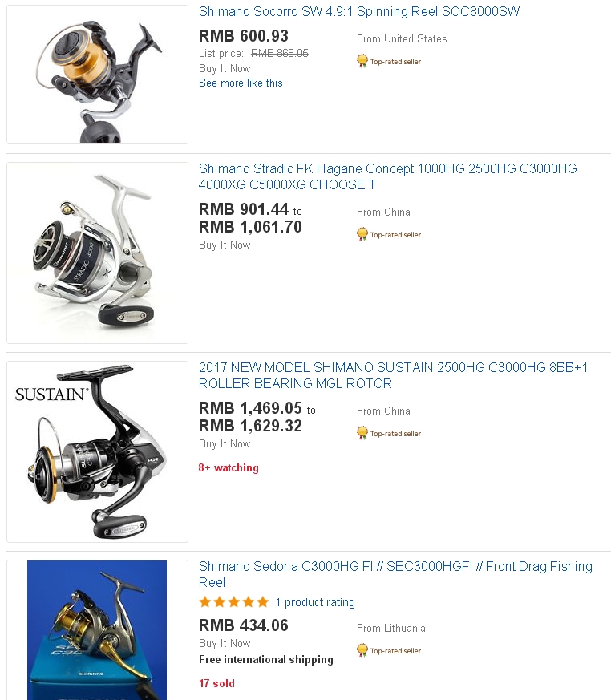
Task: Click the '17 sold' indicator
Action: pyautogui.click(x=216, y=683)
